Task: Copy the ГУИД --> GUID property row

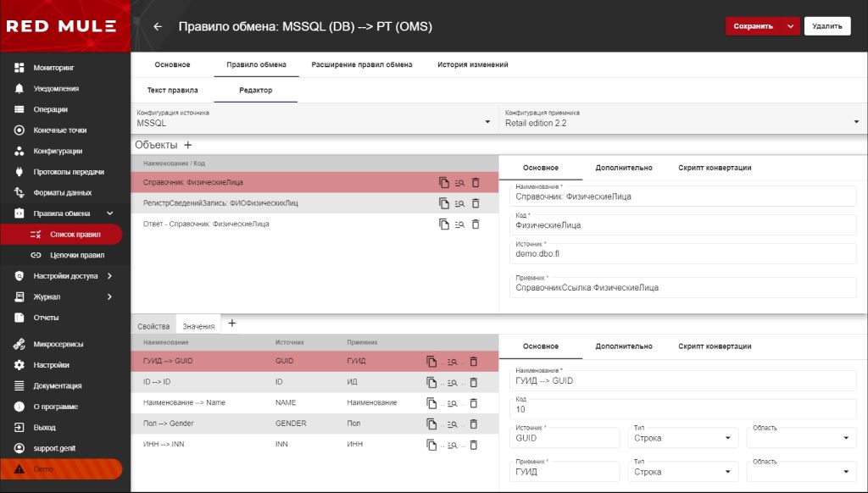Action: (x=431, y=362)
